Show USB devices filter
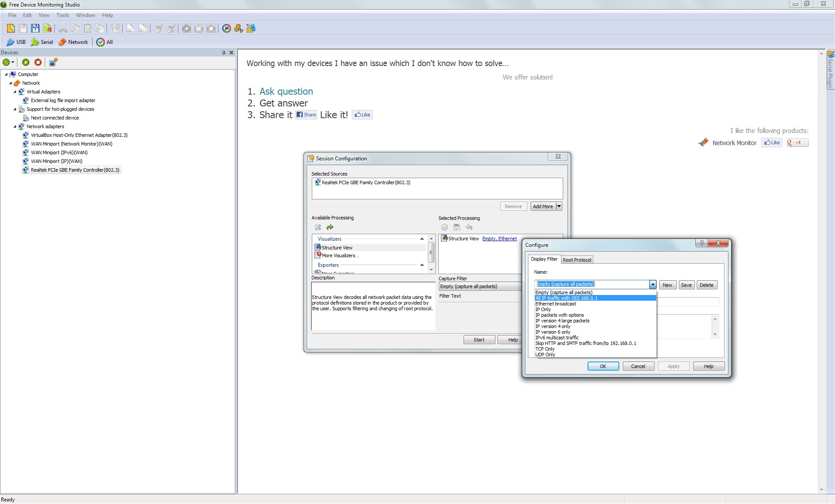This screenshot has width=835, height=504. (x=16, y=42)
